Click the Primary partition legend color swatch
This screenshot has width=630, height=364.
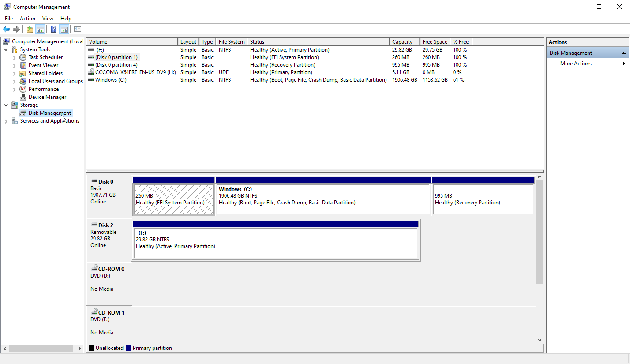(x=128, y=348)
